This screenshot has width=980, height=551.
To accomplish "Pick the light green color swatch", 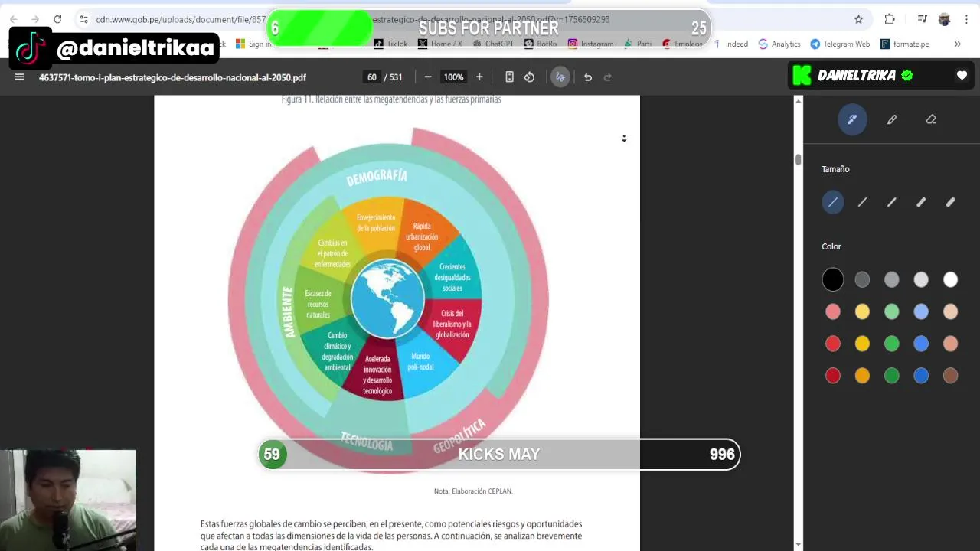I will pyautogui.click(x=892, y=311).
